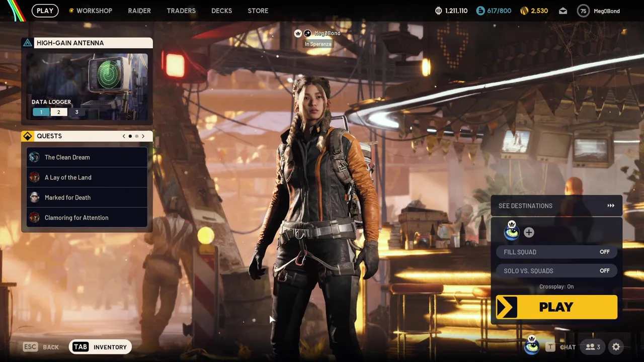Click the eye avatar in squad panel
The width and height of the screenshot is (644, 362).
512,232
